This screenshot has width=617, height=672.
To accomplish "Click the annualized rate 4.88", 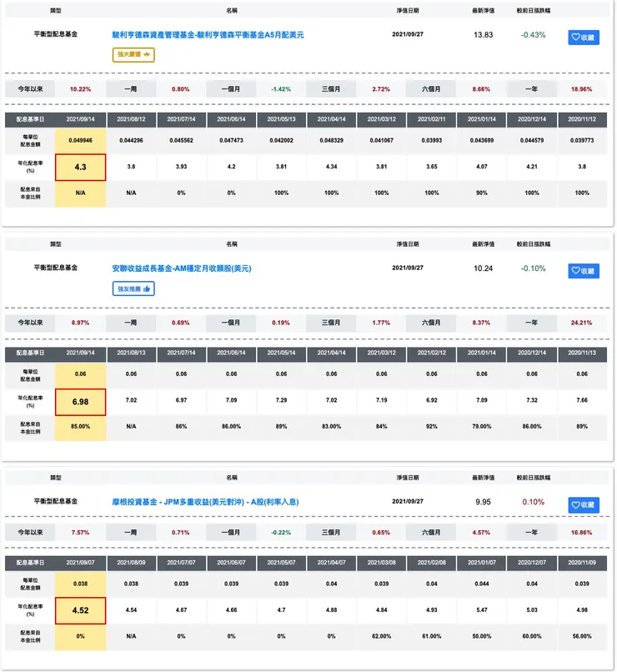I will pos(331,609).
